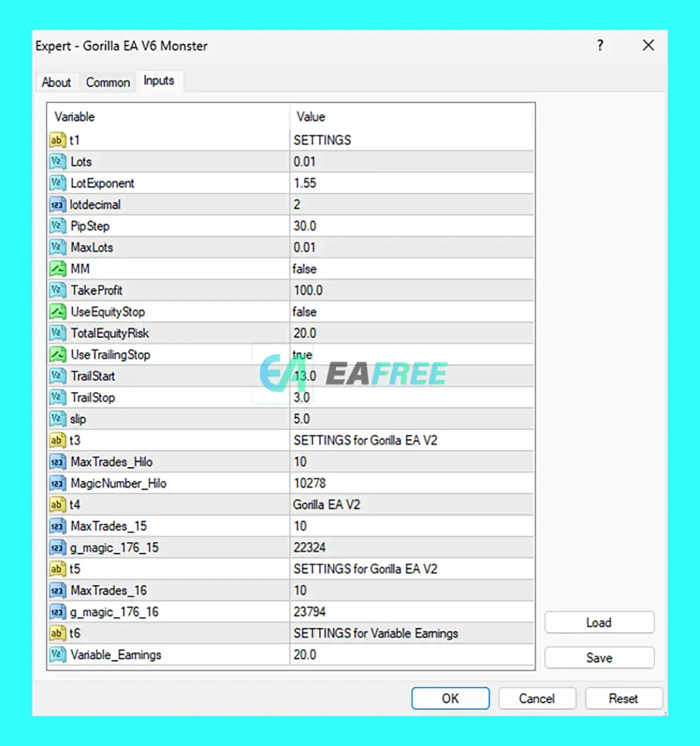Click the icon next to TotalEquityRisk
700x746 pixels.
[57, 333]
